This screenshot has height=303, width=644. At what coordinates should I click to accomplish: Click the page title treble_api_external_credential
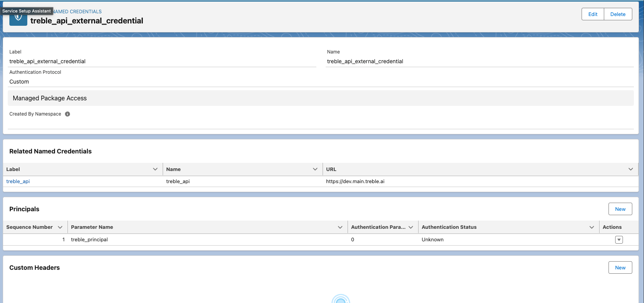coord(87,21)
